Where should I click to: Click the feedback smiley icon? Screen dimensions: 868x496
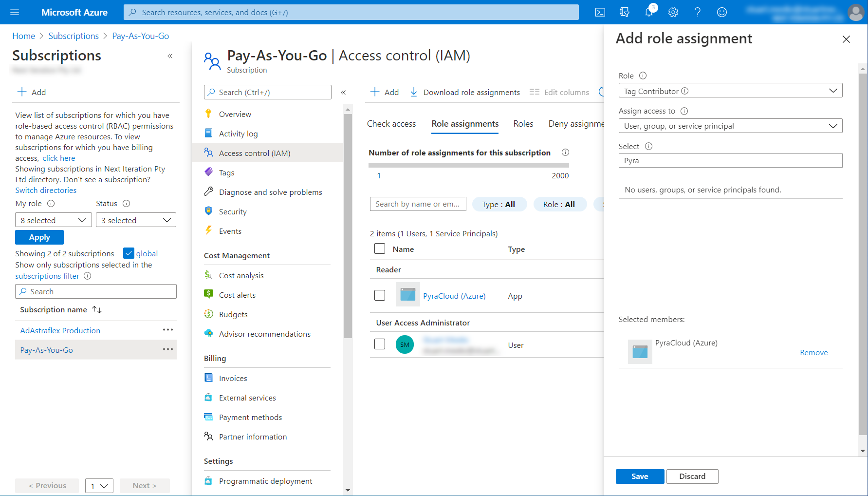pos(722,12)
